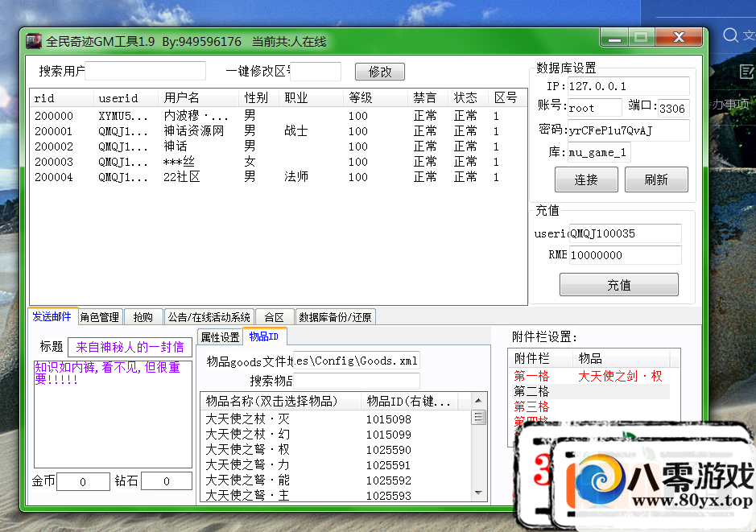Screen dimensions: 756x532
Task: Click the 钻石 amount field
Action: 167,481
